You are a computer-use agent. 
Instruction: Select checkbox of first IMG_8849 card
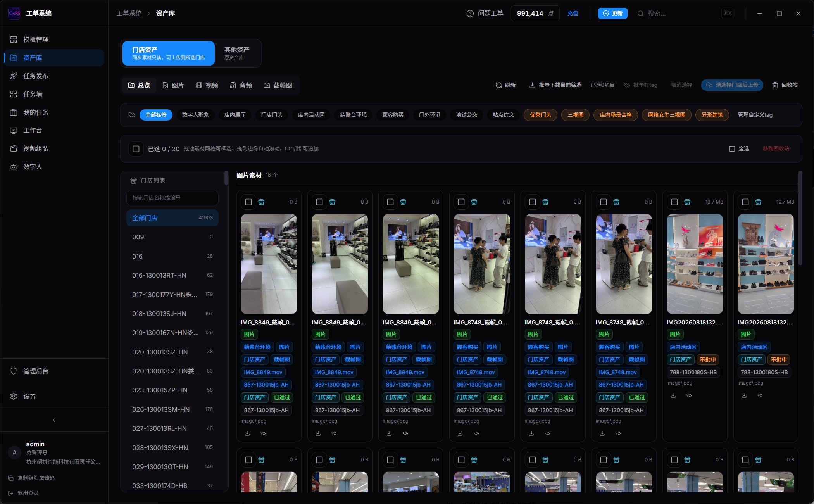pos(248,202)
